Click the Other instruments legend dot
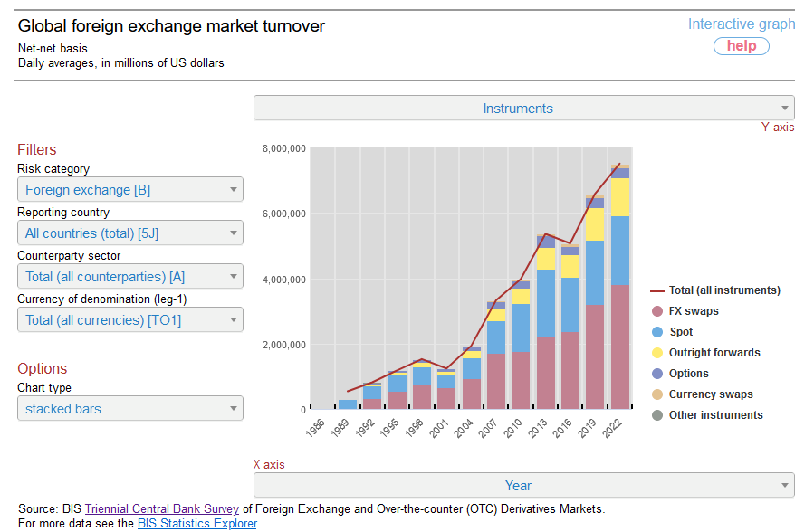The width and height of the screenshot is (795, 532). click(x=657, y=415)
